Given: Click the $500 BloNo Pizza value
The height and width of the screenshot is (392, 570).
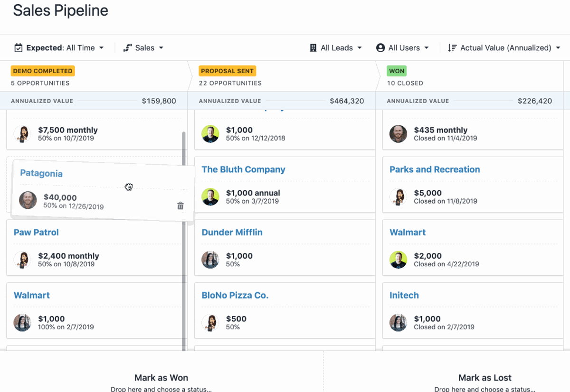Looking at the screenshot, I should 236,319.
